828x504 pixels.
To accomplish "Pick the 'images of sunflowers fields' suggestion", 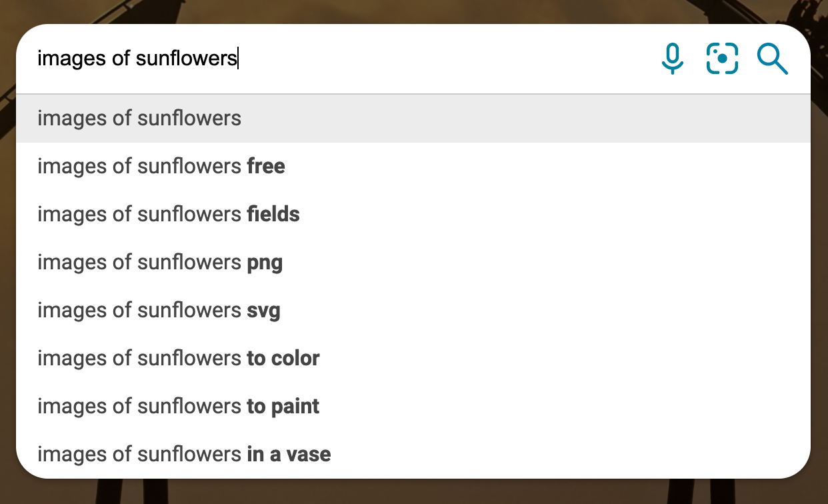I will (x=169, y=214).
